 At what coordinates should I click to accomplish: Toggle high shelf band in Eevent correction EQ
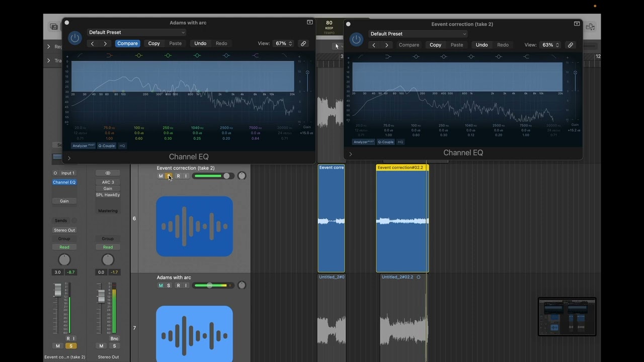[x=526, y=57]
